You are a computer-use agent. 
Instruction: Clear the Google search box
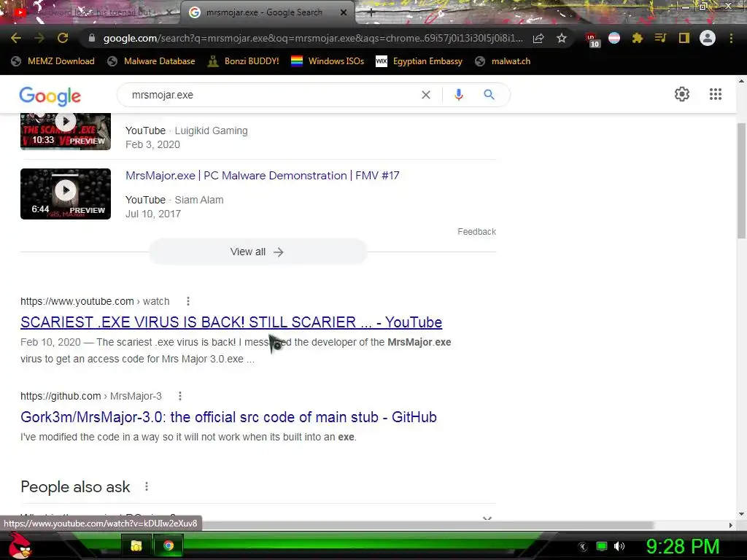click(x=426, y=95)
